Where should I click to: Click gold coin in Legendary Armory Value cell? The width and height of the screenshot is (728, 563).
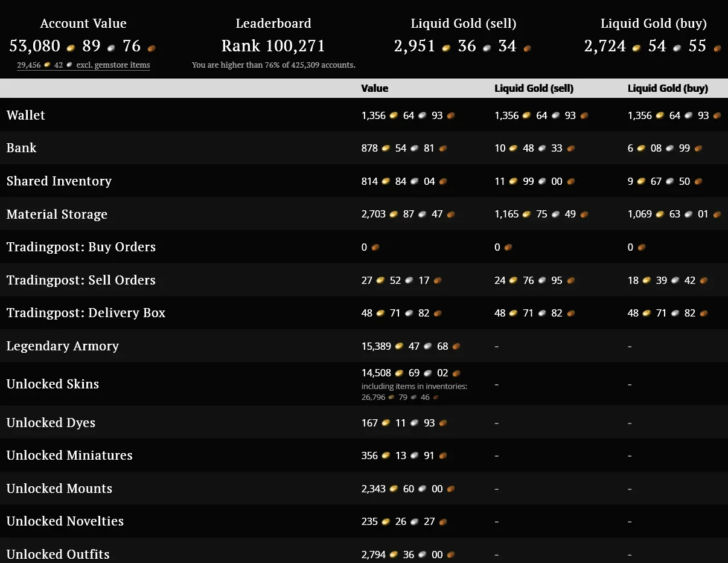[399, 346]
